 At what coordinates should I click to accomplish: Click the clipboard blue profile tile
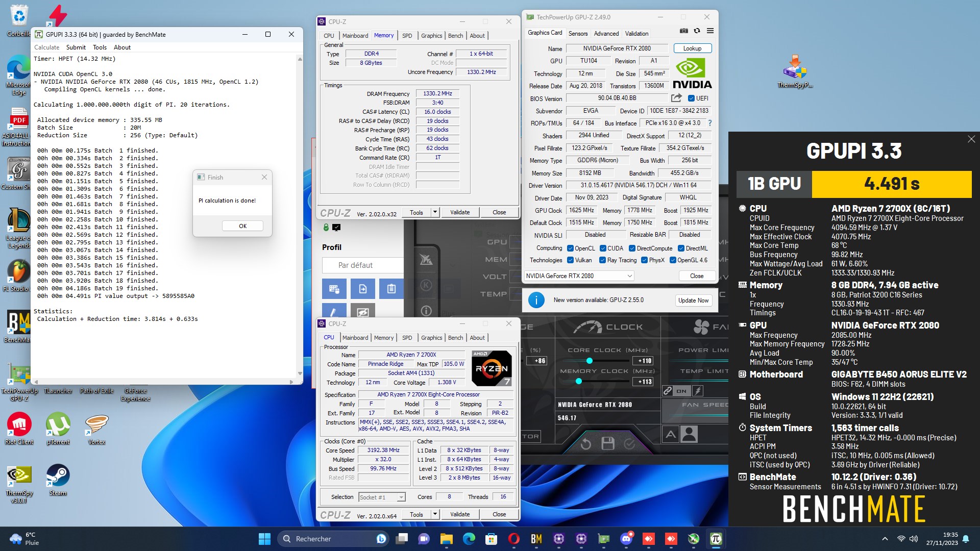pyautogui.click(x=391, y=289)
